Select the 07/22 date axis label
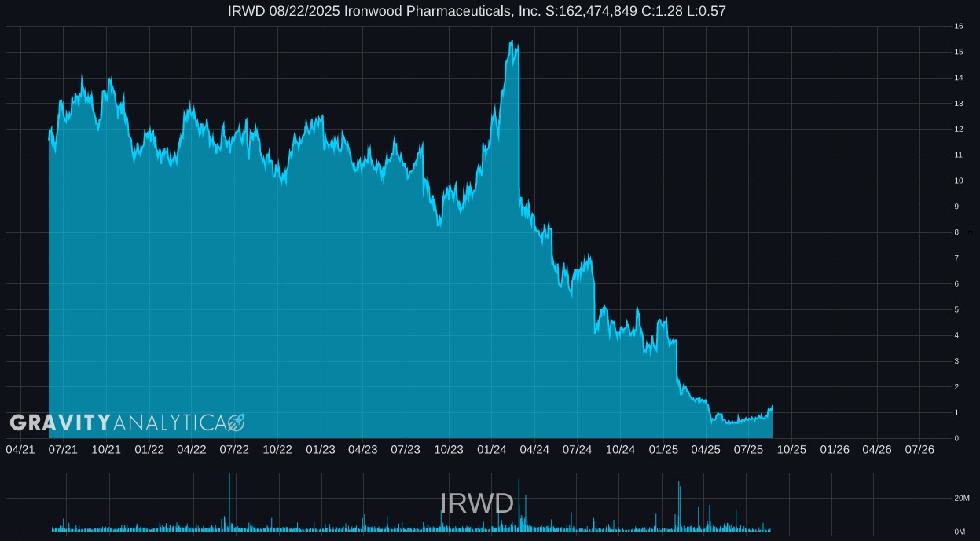Viewport: 980px width, 541px height. [x=234, y=449]
